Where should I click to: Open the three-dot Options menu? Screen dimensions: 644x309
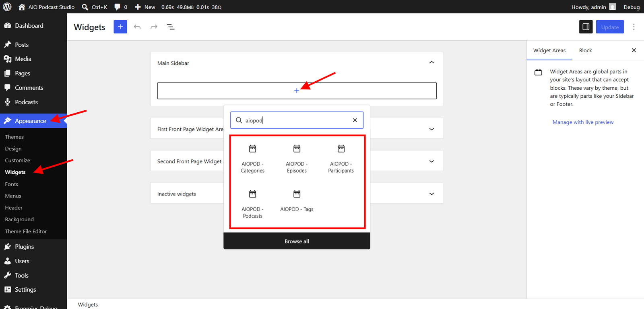tap(634, 27)
